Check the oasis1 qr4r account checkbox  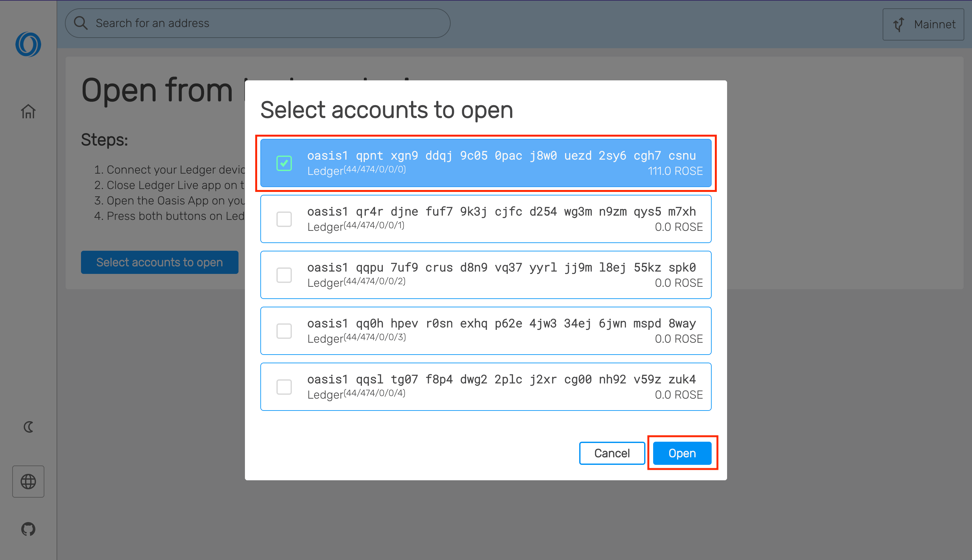click(284, 219)
